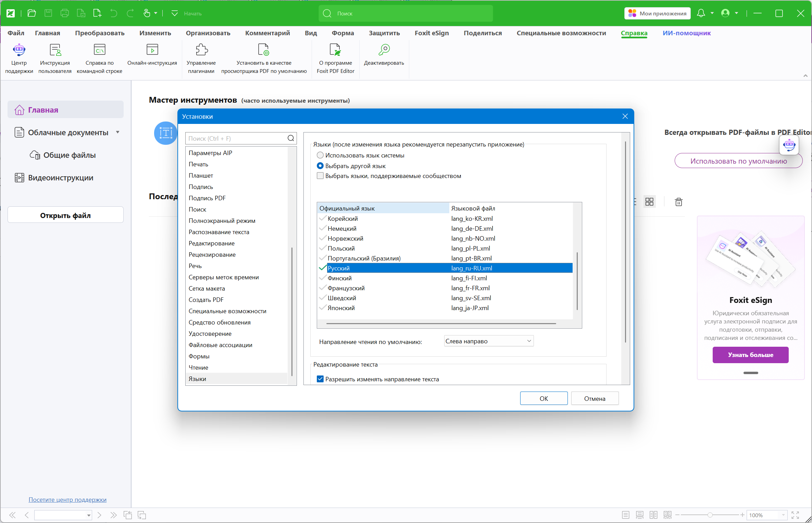Click the zoom slider in status bar
The image size is (812, 523).
coord(710,515)
